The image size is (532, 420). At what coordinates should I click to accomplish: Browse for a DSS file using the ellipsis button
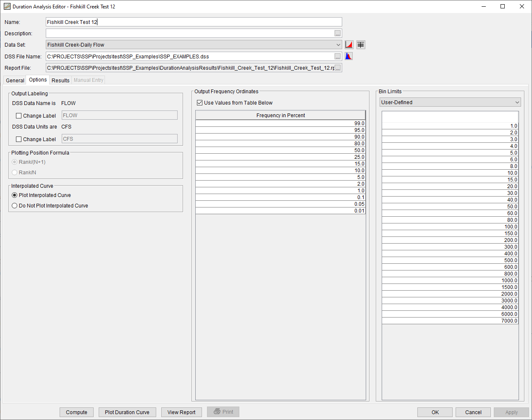338,56
